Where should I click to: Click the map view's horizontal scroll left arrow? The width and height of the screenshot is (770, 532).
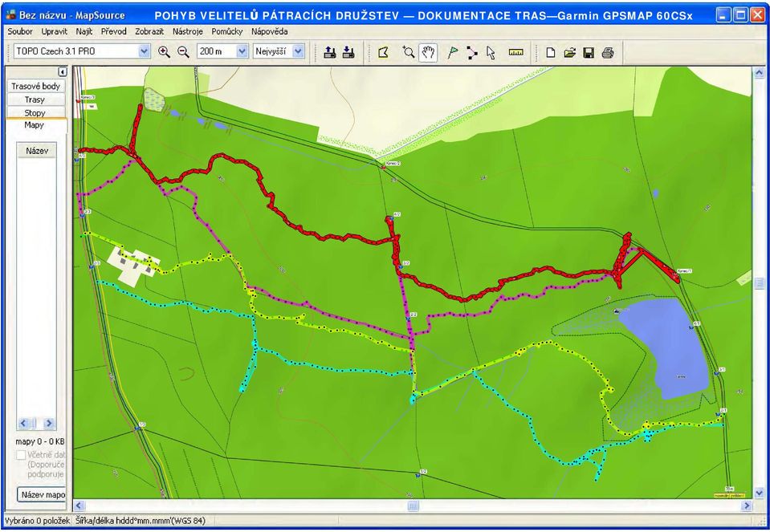[79, 506]
